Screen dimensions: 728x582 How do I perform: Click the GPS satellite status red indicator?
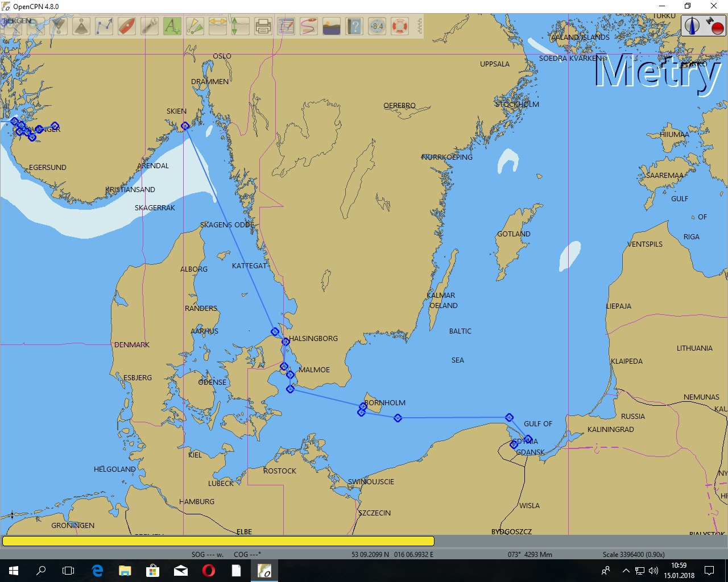715,26
